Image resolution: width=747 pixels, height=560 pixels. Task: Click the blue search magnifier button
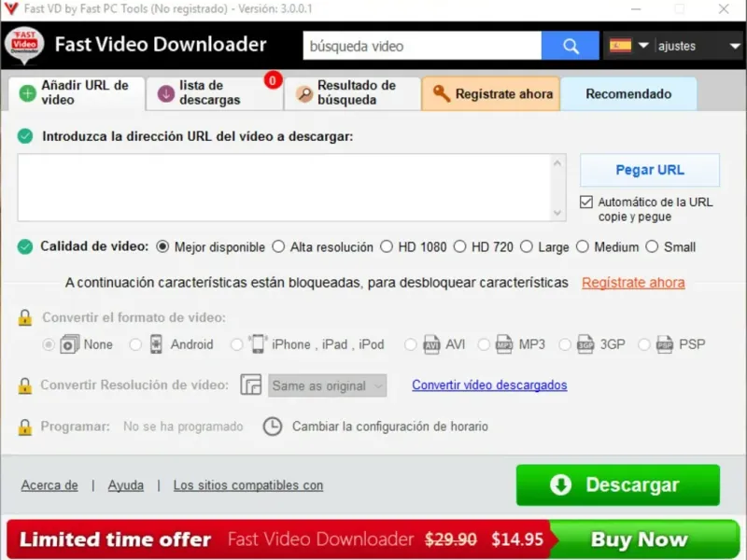click(x=571, y=46)
